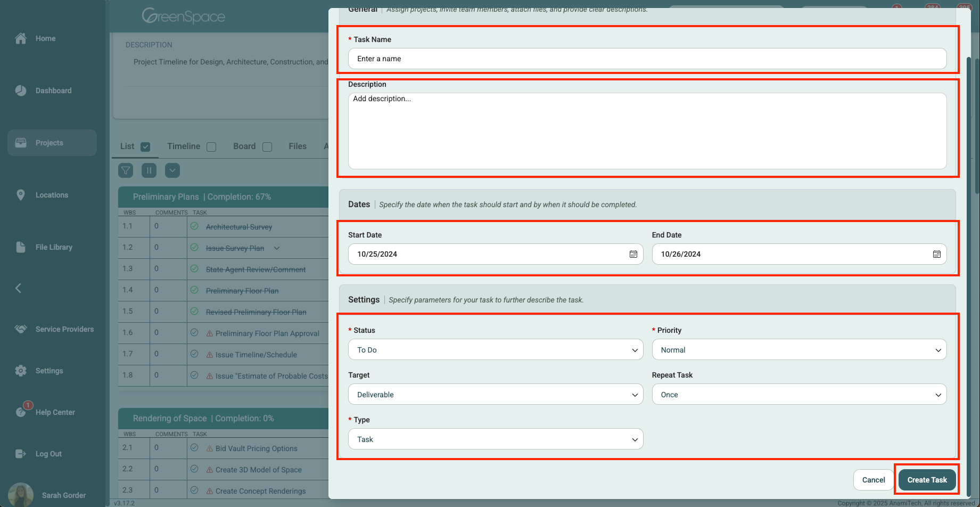The width and height of the screenshot is (980, 507).
Task: Enable the Board view checkbox
Action: click(x=267, y=147)
